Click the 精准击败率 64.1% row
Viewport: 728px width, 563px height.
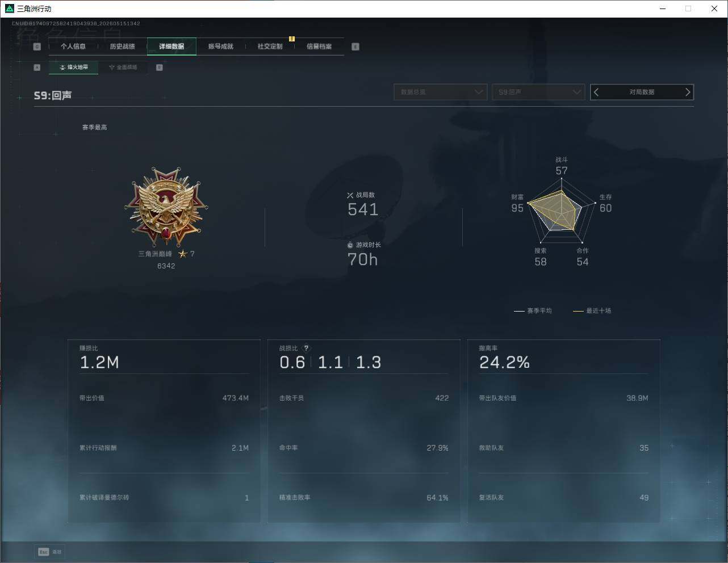(x=364, y=498)
